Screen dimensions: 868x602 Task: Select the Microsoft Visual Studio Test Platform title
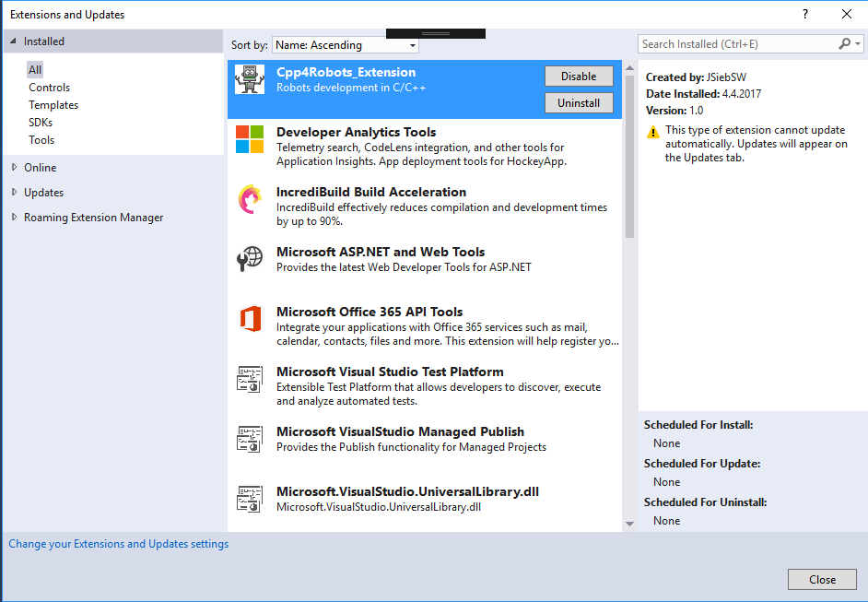point(390,372)
